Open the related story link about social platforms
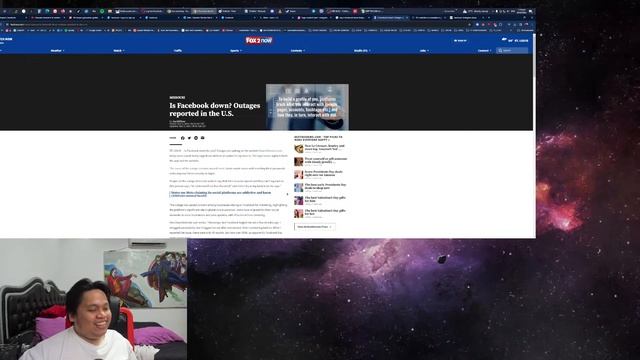The width and height of the screenshot is (640, 360). click(220, 194)
